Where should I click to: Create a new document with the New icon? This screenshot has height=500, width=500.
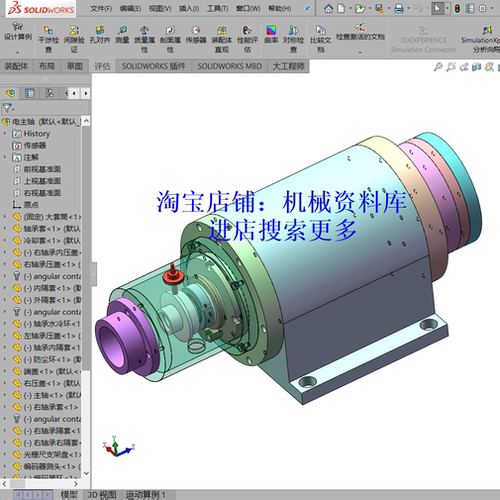point(341,8)
